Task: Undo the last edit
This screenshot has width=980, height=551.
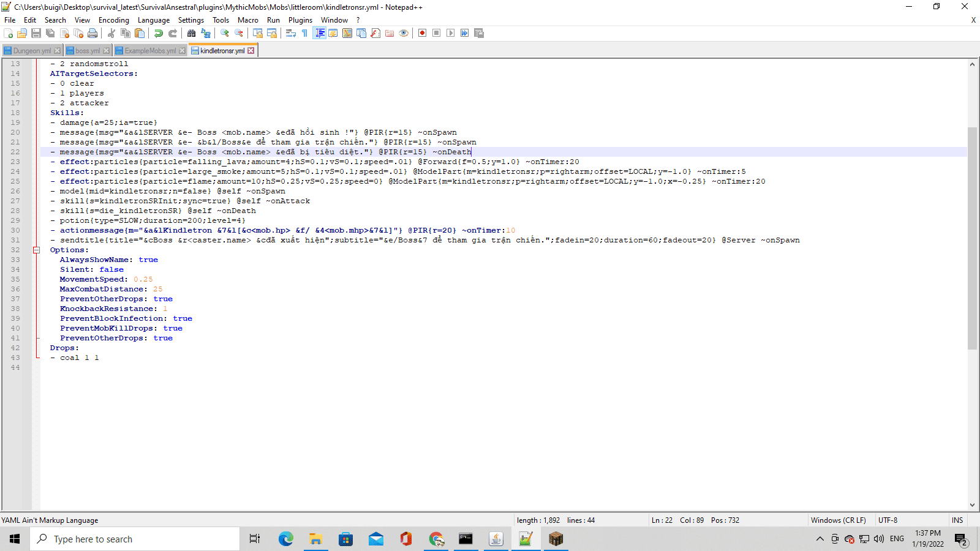Action: click(159, 33)
